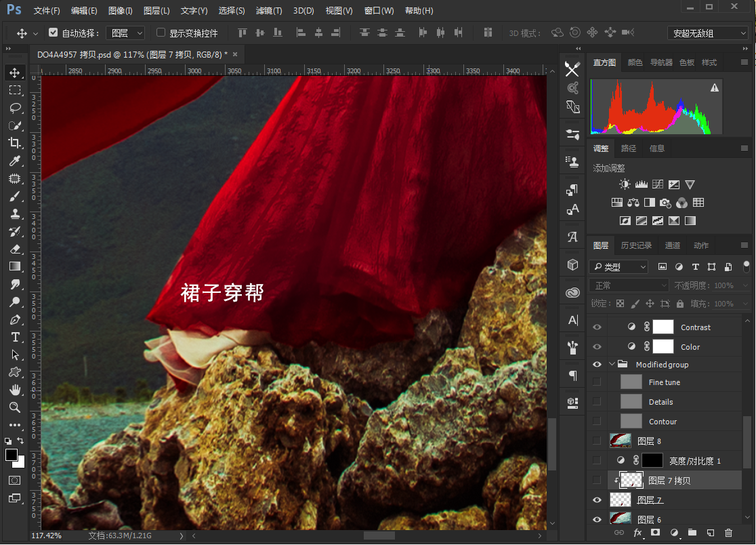Add a Color Balance adjustment icon

click(x=633, y=203)
